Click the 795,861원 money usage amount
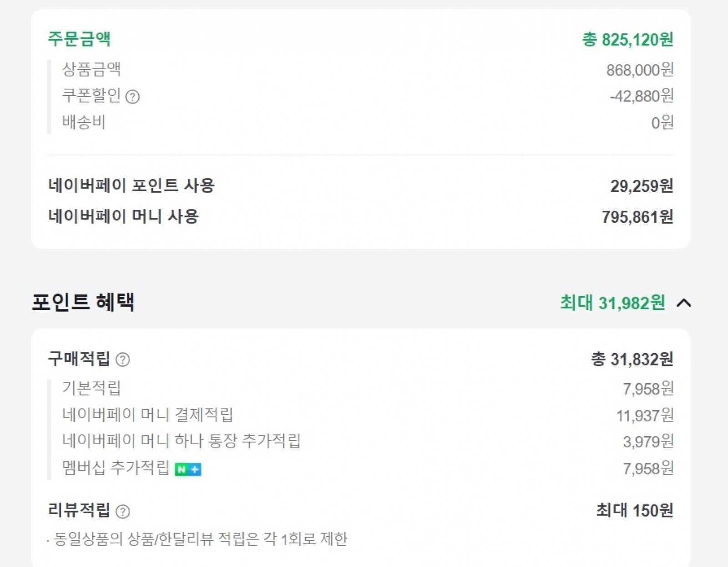Image resolution: width=728 pixels, height=567 pixels. 637,217
